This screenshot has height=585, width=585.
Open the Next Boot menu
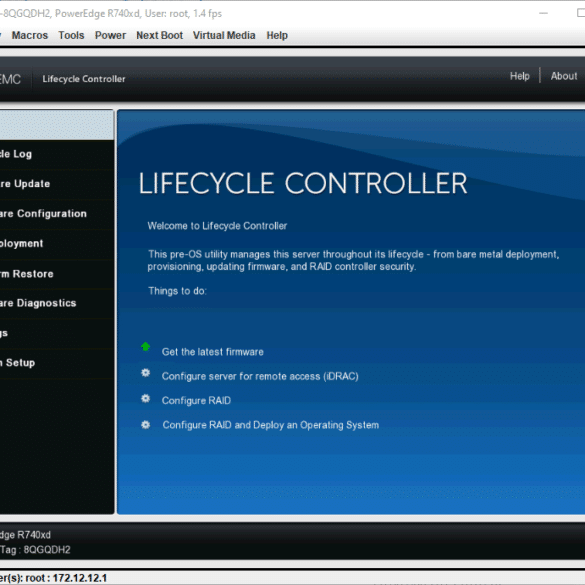click(160, 35)
